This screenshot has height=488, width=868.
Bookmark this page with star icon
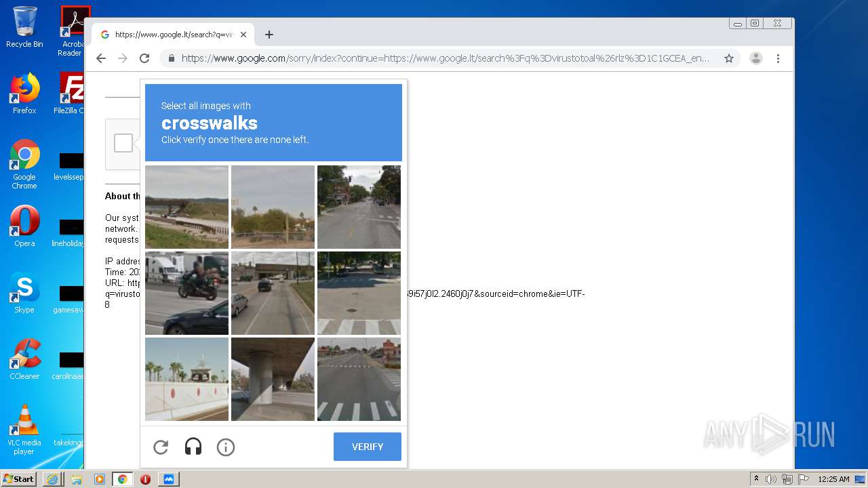pyautogui.click(x=729, y=58)
